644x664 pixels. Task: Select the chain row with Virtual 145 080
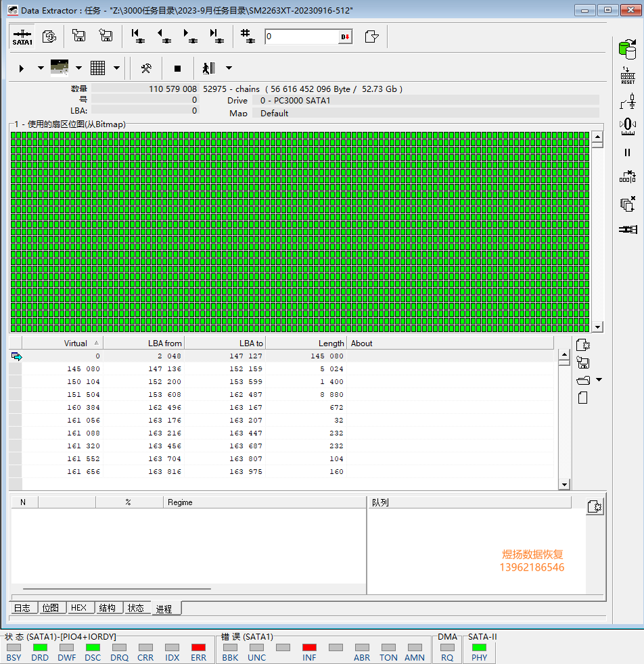[x=281, y=369]
